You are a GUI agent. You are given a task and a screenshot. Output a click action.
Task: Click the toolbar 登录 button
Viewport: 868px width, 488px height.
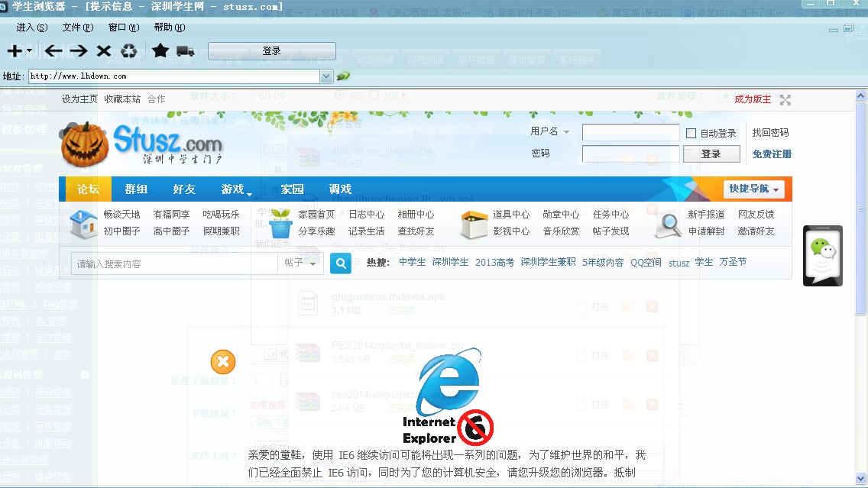click(x=272, y=51)
